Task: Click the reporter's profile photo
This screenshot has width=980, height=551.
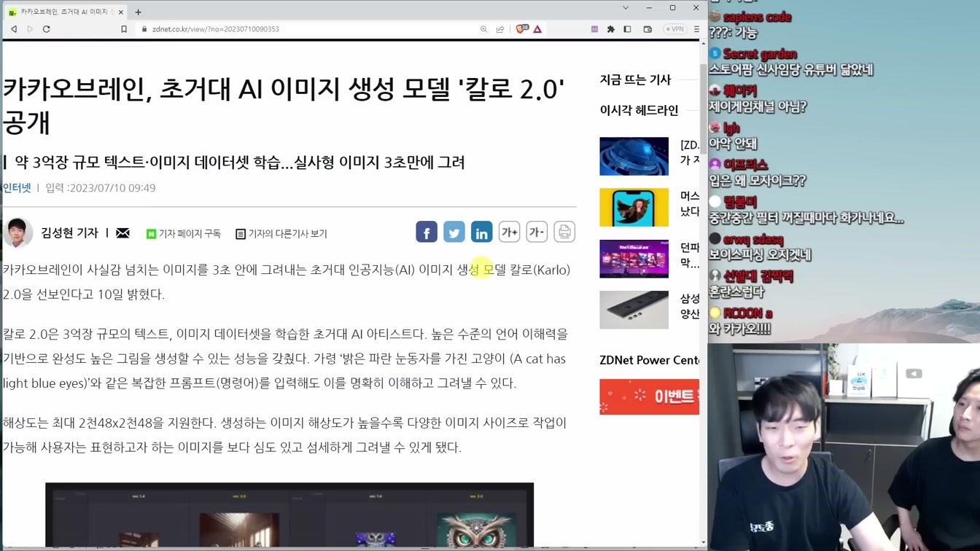Action: click(x=18, y=232)
